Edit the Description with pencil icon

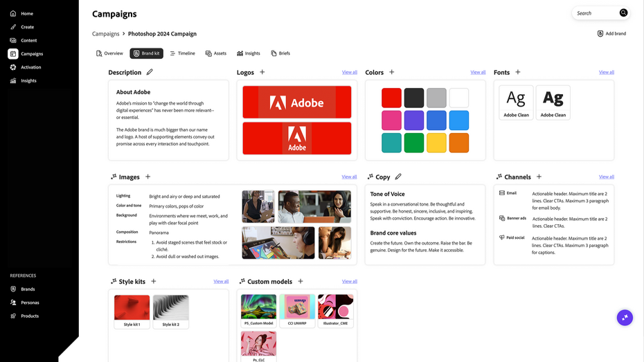150,72
